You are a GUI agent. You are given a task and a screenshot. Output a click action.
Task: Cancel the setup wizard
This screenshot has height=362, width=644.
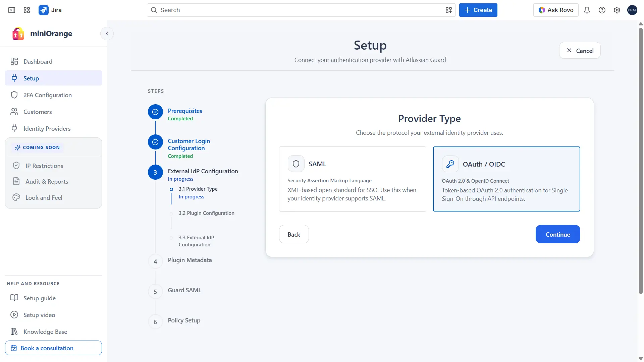[580, 51]
